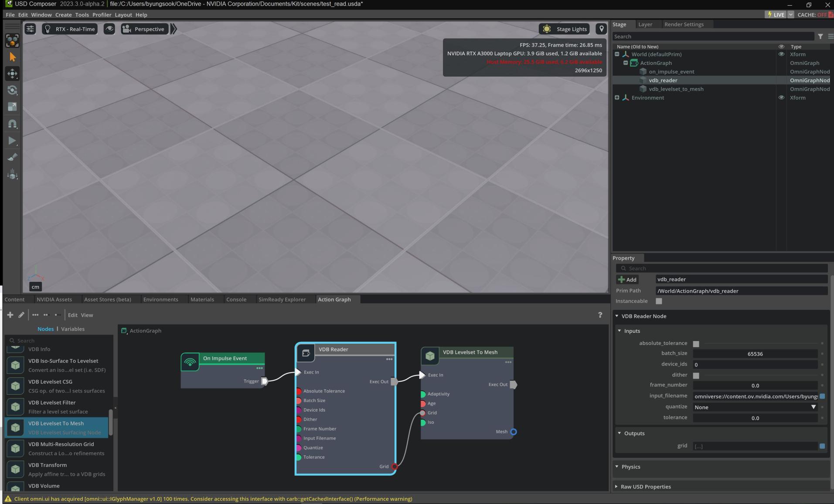This screenshot has height=504, width=834.
Task: Click the Stage Lights button
Action: coord(565,29)
